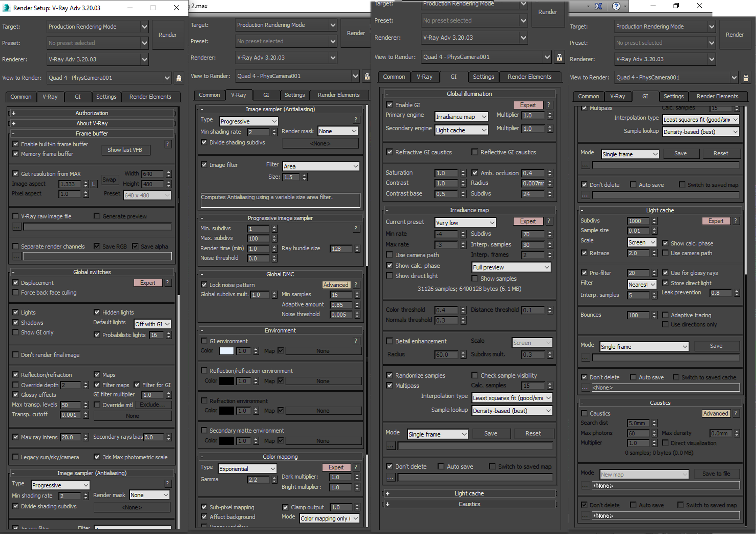This screenshot has height=534, width=756.
Task: Open Default lights Off with GI dropdown
Action: (x=152, y=324)
